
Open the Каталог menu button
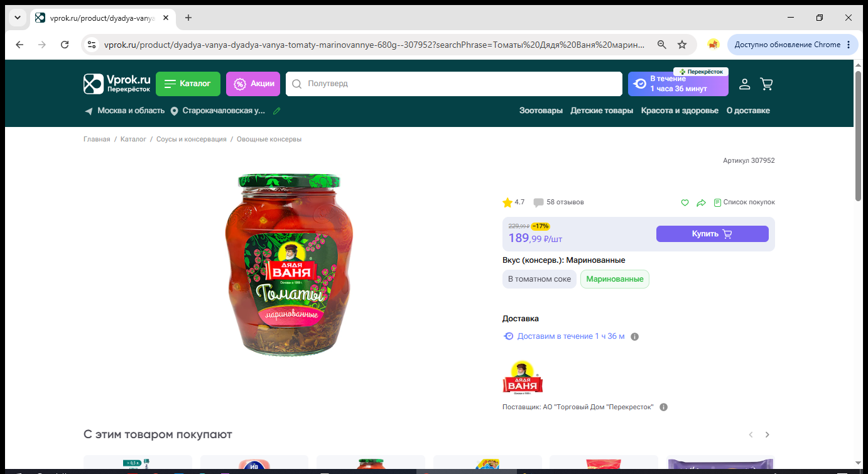pyautogui.click(x=188, y=84)
